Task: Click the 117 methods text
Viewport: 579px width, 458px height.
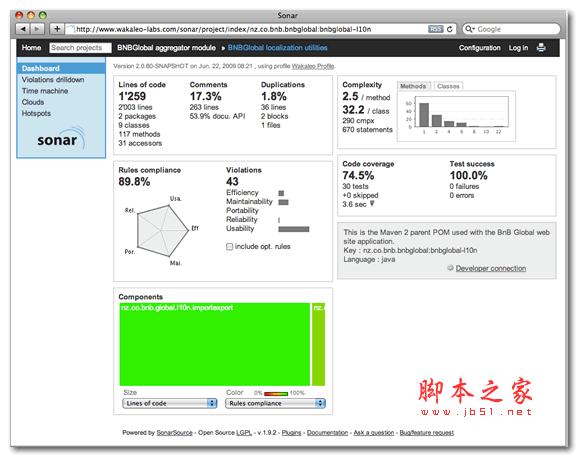Action: (139, 134)
